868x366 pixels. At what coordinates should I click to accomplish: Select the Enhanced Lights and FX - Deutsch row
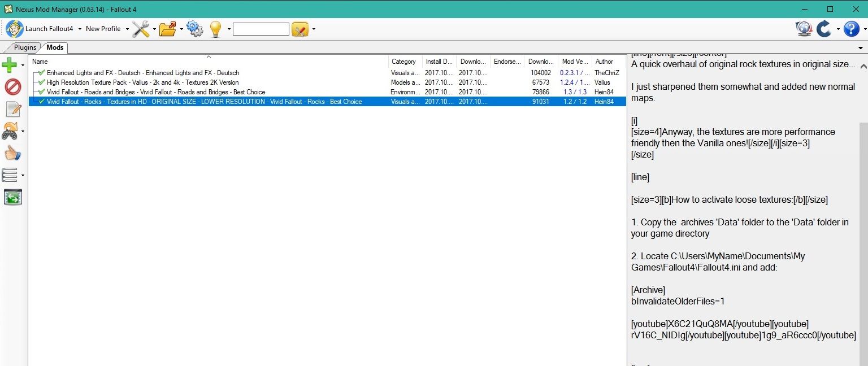click(x=328, y=72)
